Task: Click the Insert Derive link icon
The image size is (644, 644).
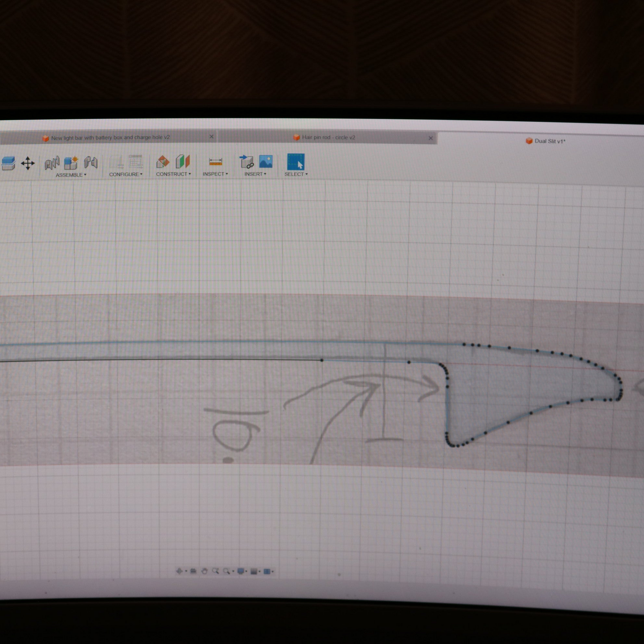Action: (246, 162)
